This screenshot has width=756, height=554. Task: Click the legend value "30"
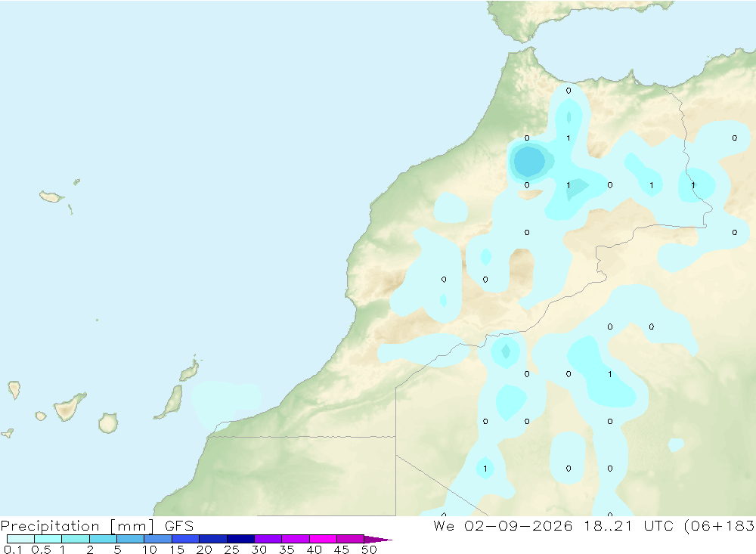pyautogui.click(x=259, y=549)
